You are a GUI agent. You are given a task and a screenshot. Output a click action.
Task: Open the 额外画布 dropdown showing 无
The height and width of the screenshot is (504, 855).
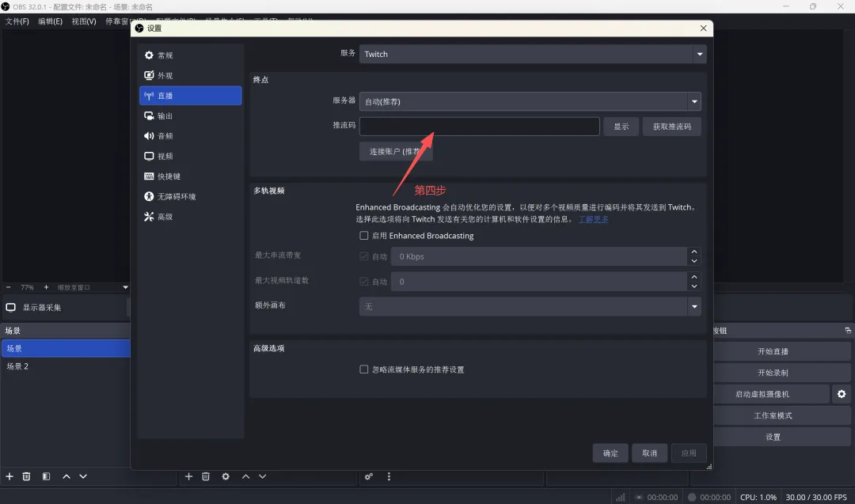tap(530, 307)
